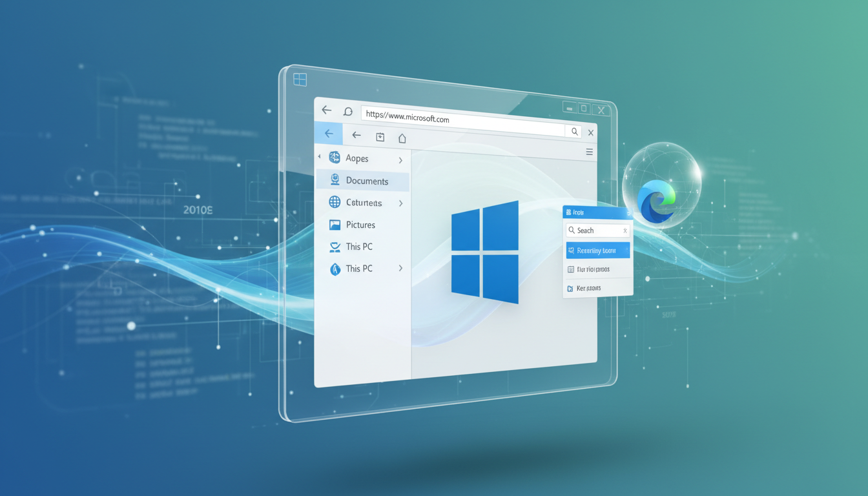Image resolution: width=868 pixels, height=496 pixels.
Task: Click the Home icon in the browser toolbar
Action: 402,138
